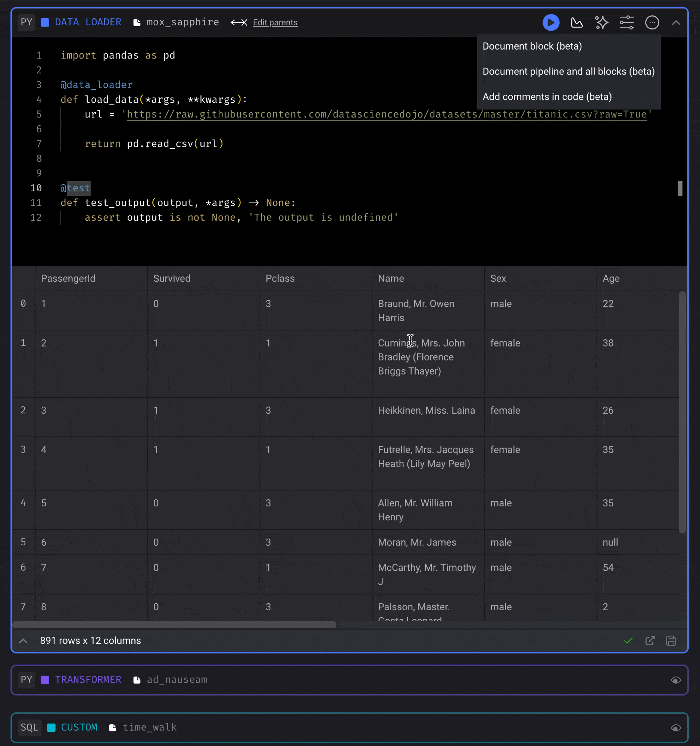The width and height of the screenshot is (700, 746).
Task: Click the time_walk block name
Action: pos(149,727)
